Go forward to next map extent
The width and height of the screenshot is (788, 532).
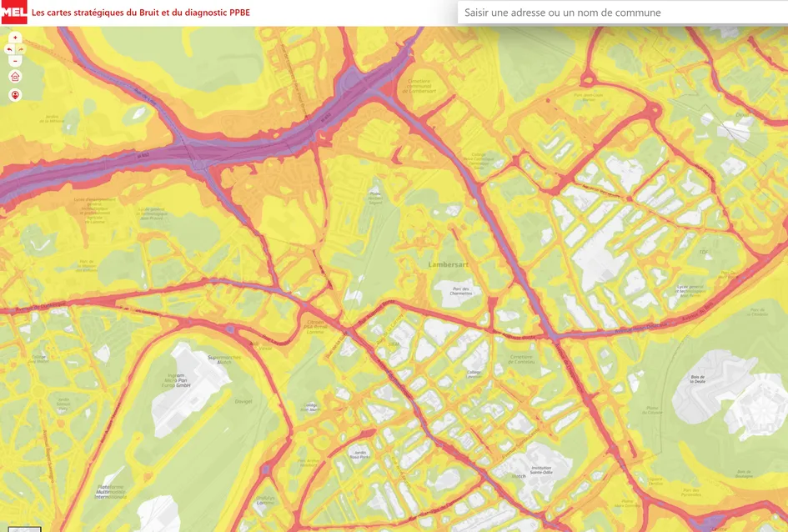click(21, 49)
